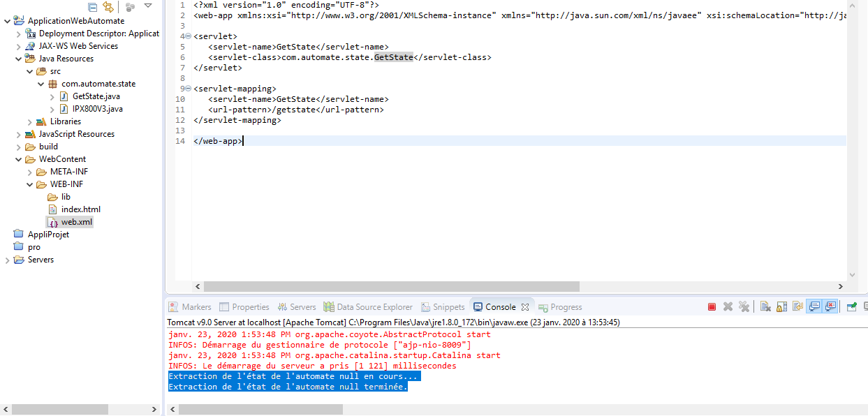This screenshot has width=868, height=416.
Task: Click the editor horizontal scrollbar thumb
Action: pos(392,286)
